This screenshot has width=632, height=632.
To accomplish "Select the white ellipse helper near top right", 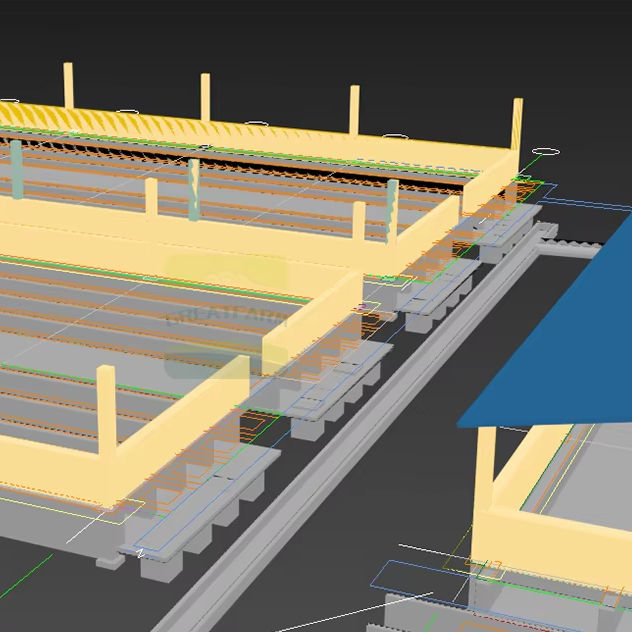I will (545, 152).
